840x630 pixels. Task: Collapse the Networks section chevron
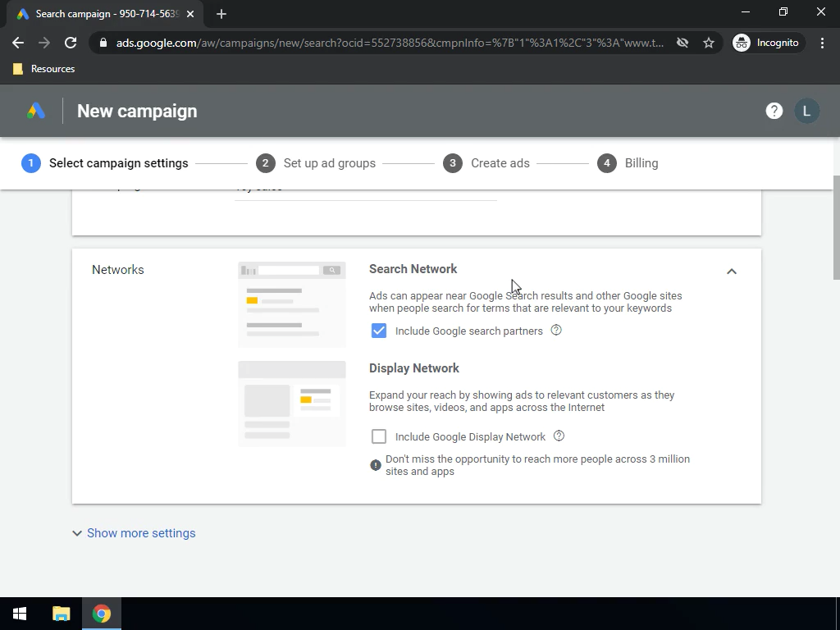[732, 271]
